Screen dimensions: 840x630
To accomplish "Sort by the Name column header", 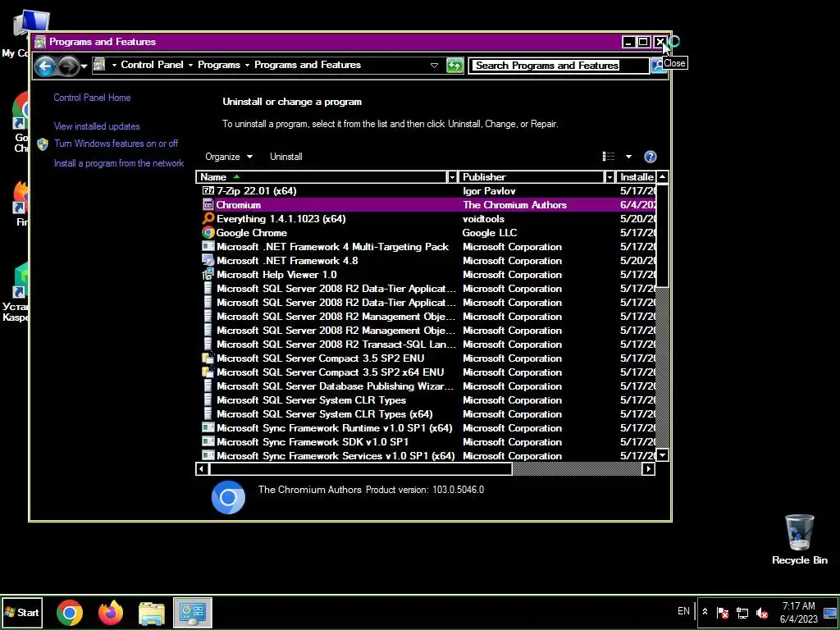I will 322,177.
